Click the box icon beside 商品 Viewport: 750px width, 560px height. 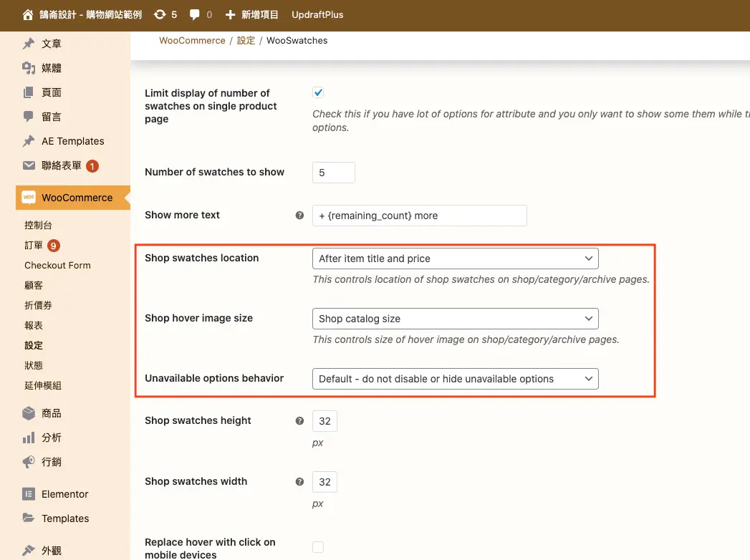[x=29, y=413]
